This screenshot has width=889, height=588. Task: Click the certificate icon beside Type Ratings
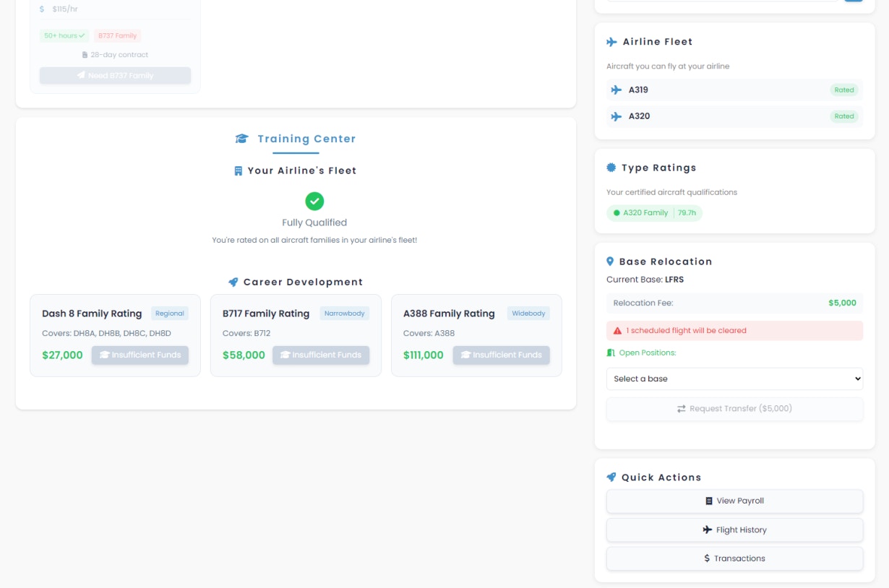pos(611,168)
